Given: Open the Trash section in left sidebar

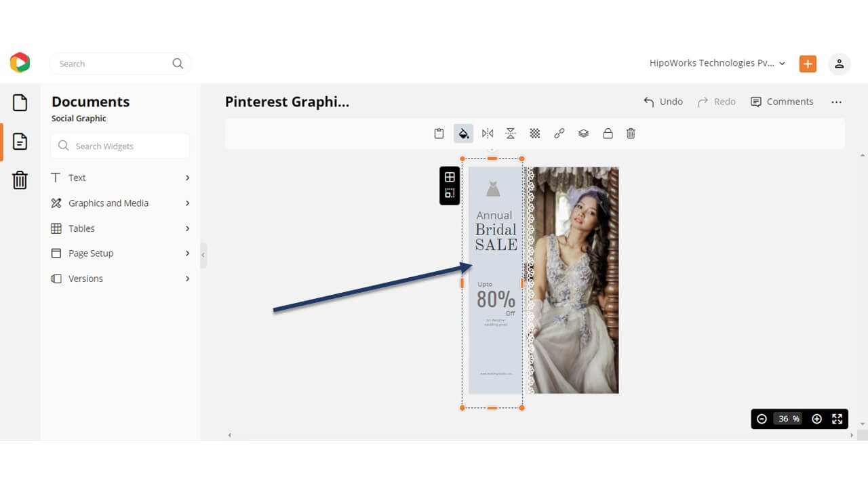Looking at the screenshot, I should [x=20, y=180].
